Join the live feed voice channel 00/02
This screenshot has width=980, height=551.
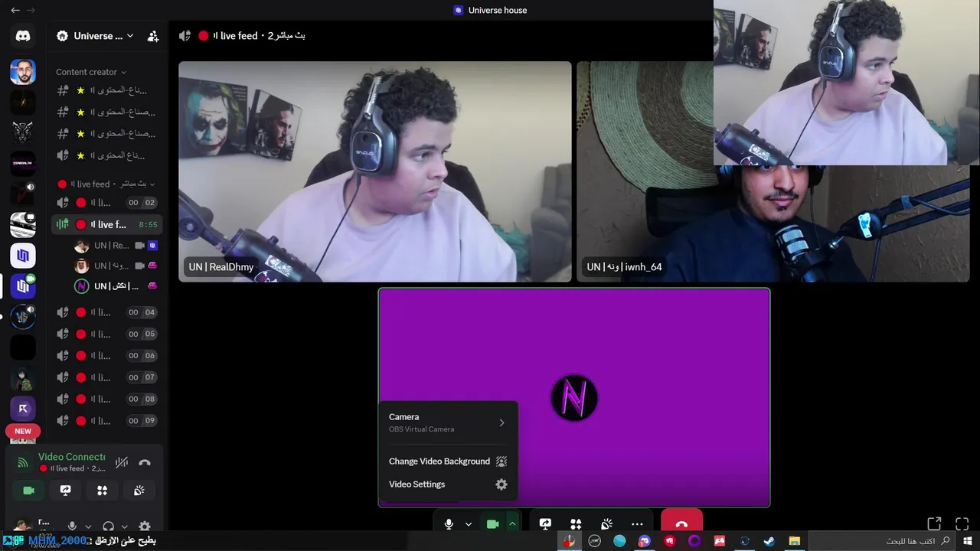pyautogui.click(x=106, y=203)
